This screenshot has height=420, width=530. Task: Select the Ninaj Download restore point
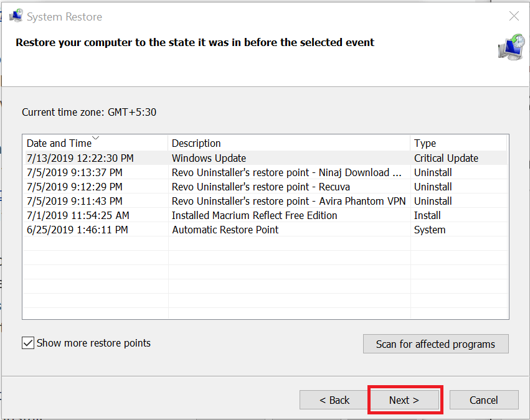coord(265,172)
